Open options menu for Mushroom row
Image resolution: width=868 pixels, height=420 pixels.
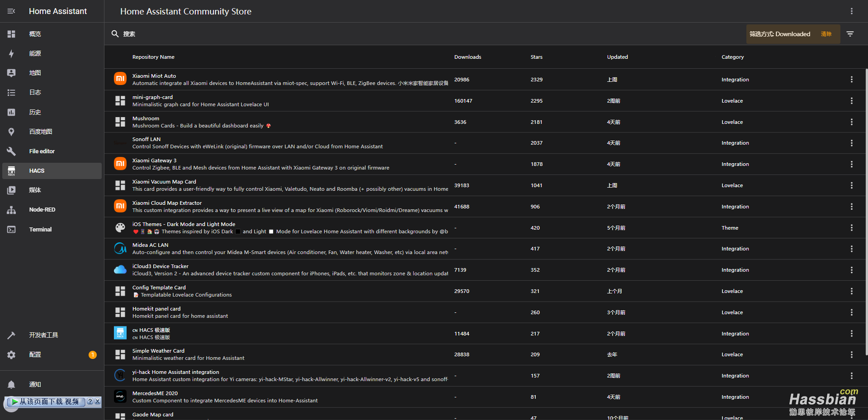(851, 122)
